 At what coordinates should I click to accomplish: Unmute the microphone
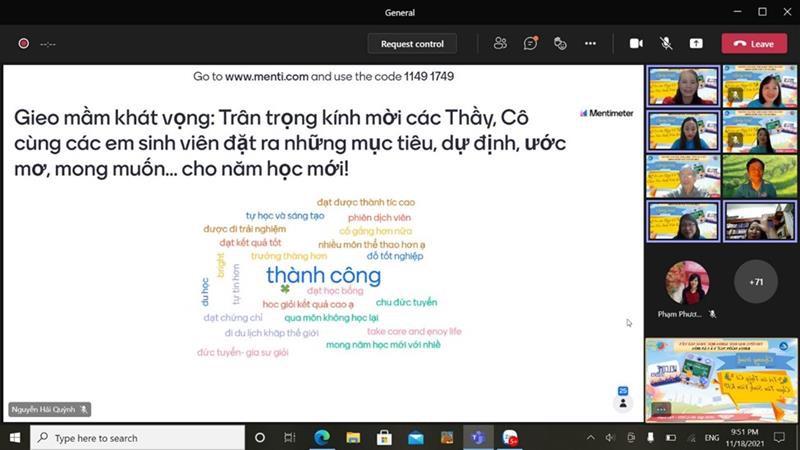(666, 43)
